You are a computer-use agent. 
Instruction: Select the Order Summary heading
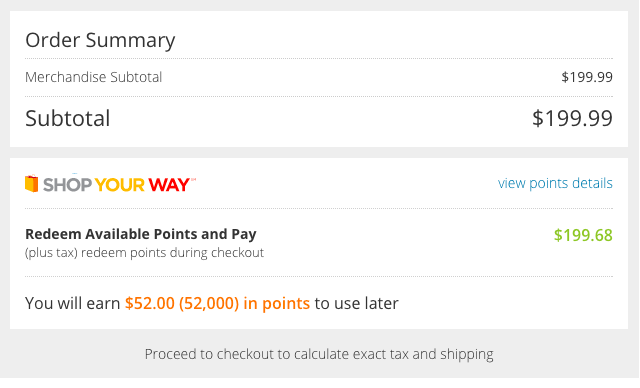100,40
